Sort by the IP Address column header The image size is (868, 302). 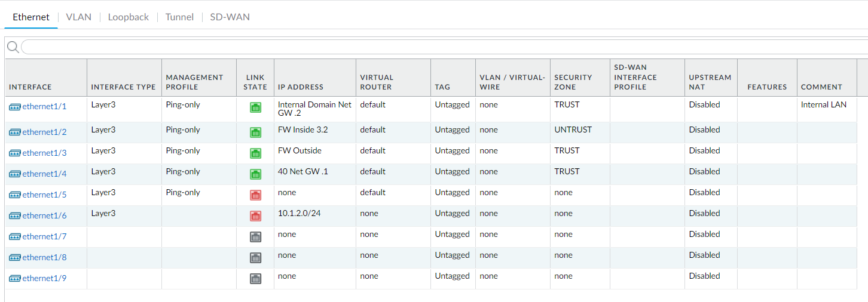pos(301,87)
